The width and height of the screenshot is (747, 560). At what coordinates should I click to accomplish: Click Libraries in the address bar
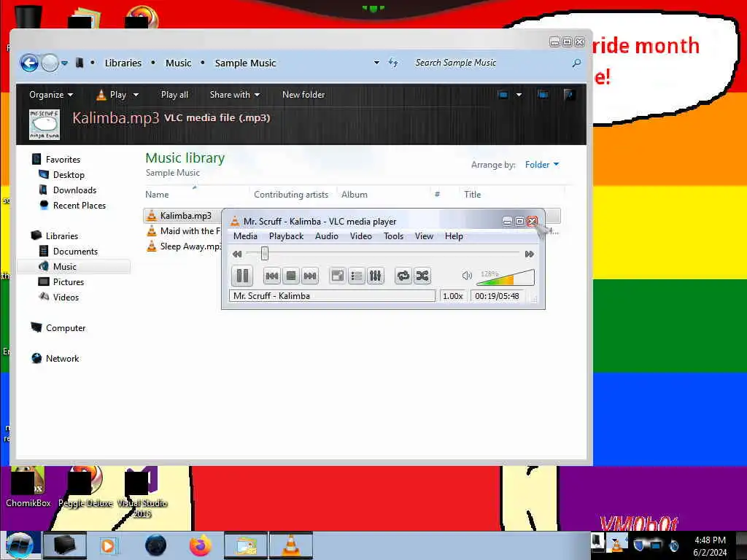123,63
